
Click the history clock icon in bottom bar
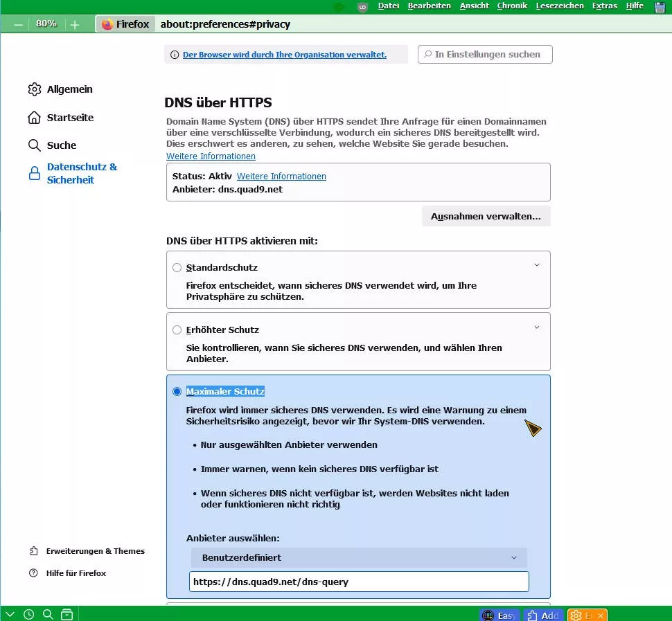(28, 615)
